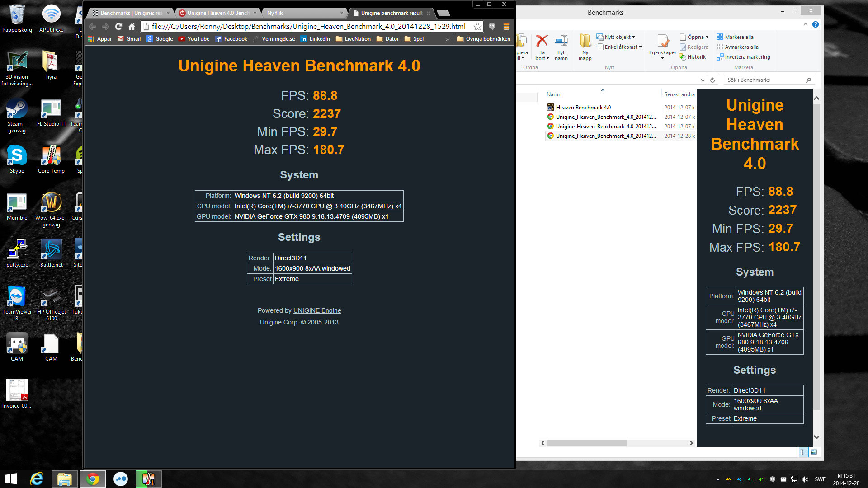Open Mumble desktop shortcut
The width and height of the screenshot is (868, 488).
click(17, 207)
